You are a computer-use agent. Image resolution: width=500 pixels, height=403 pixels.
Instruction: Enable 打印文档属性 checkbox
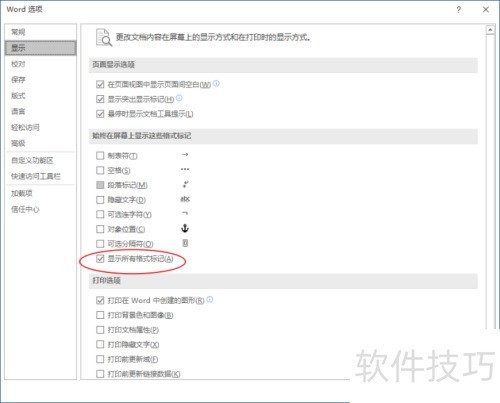pyautogui.click(x=100, y=330)
